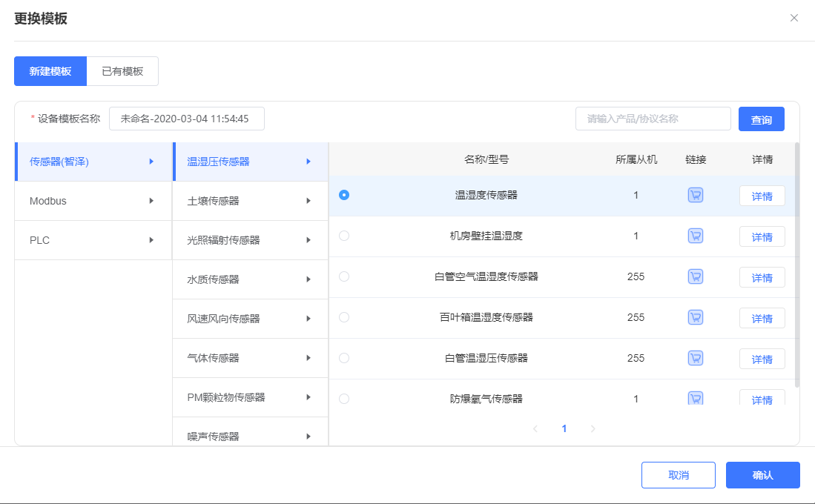Choose the 白管空气温湿度传感器 radio option
This screenshot has height=504, width=815.
tap(344, 276)
